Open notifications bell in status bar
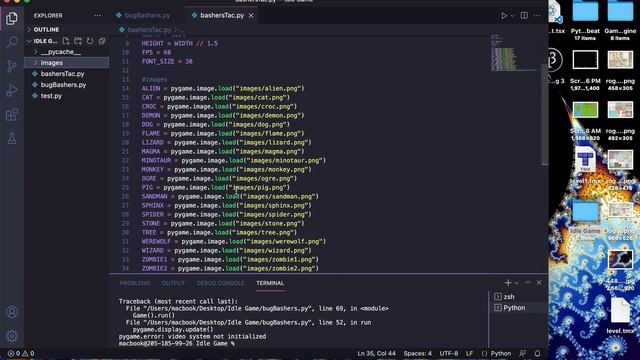Screen dimensions: 640x360 point(538,353)
